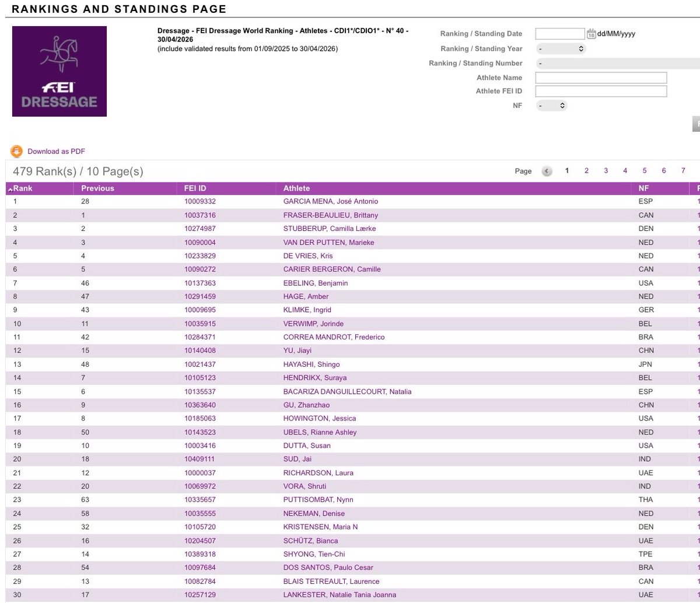Click FEI ID 10291459
The height and width of the screenshot is (603, 700).
(x=200, y=297)
